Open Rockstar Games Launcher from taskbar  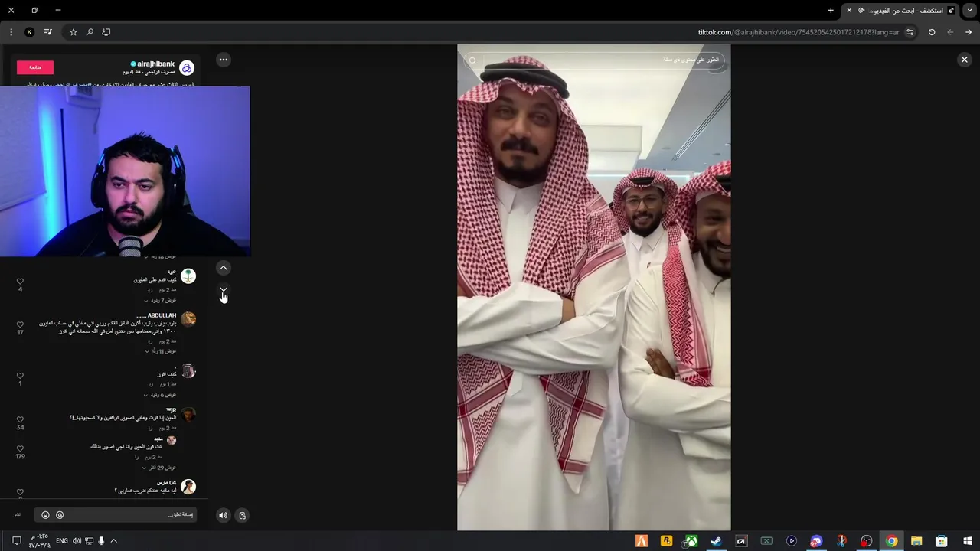pos(666,541)
